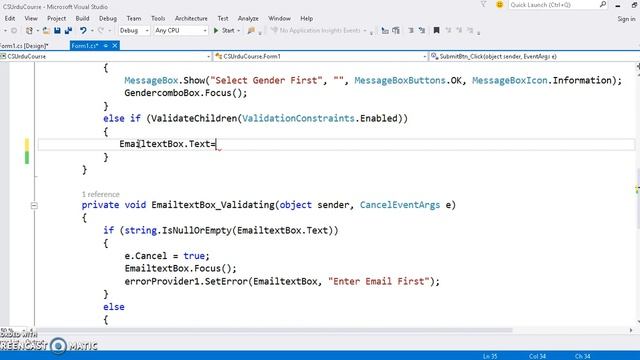Send feedback via the smiley icon
The image size is (640, 360).
(x=499, y=4)
